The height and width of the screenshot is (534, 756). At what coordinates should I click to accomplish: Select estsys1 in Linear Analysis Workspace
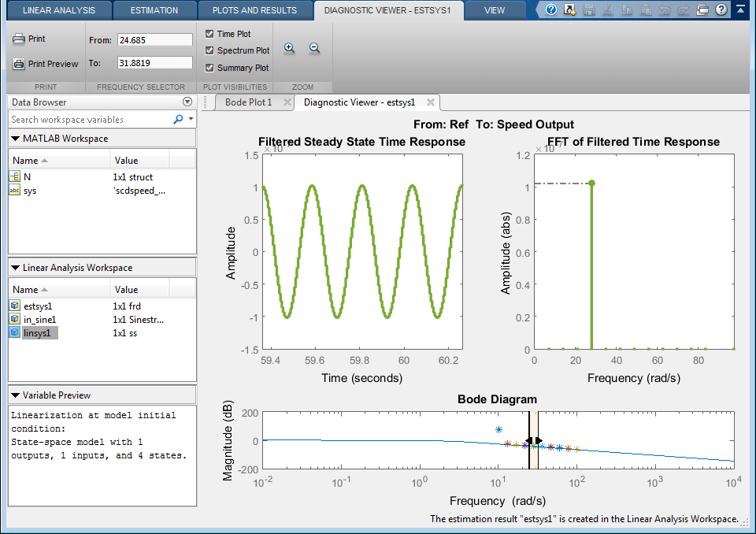38,306
